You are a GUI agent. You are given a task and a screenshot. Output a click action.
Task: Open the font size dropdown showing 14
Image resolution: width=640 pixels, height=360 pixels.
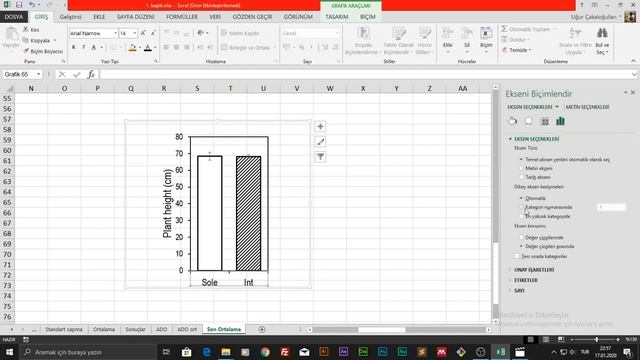[x=135, y=33]
